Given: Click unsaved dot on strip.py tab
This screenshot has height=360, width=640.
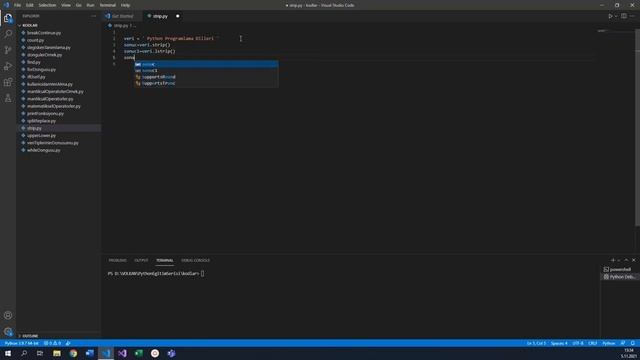Looking at the screenshot, I should (178, 16).
